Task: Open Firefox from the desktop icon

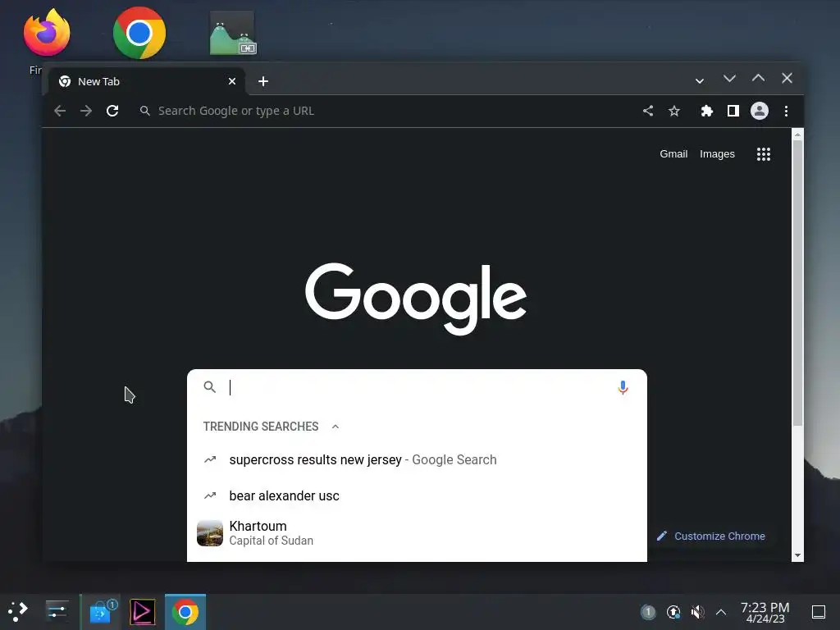Action: pyautogui.click(x=47, y=33)
